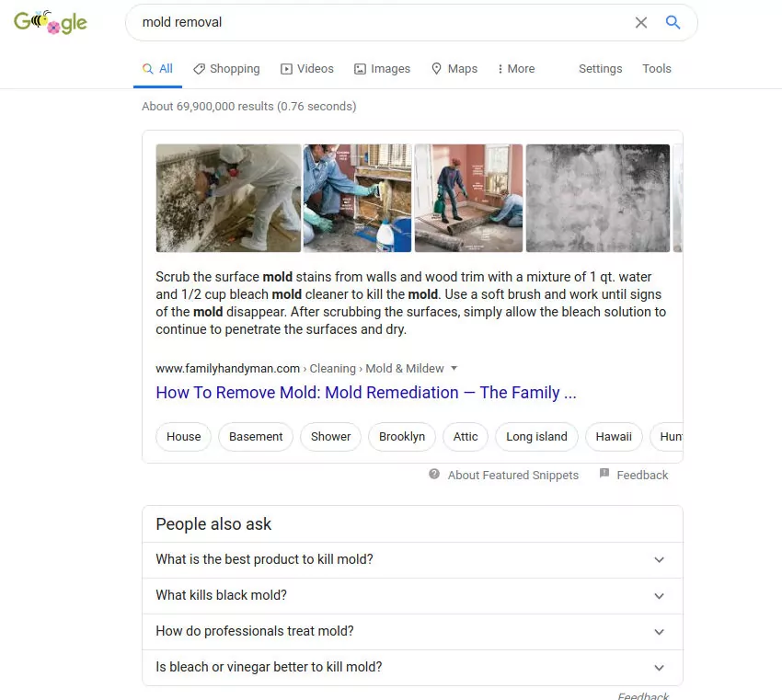
Task: Open thumbnail of men rolling up carpet
Action: [469, 198]
